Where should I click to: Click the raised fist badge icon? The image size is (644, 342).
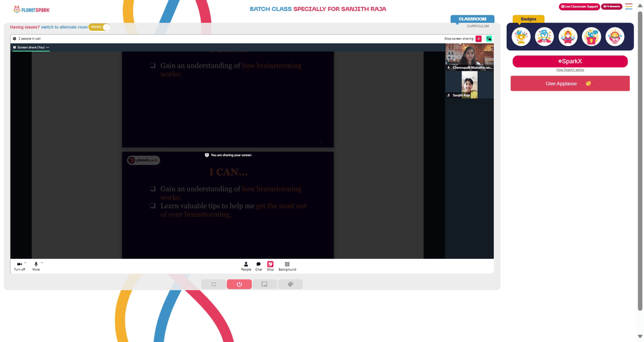coord(544,37)
